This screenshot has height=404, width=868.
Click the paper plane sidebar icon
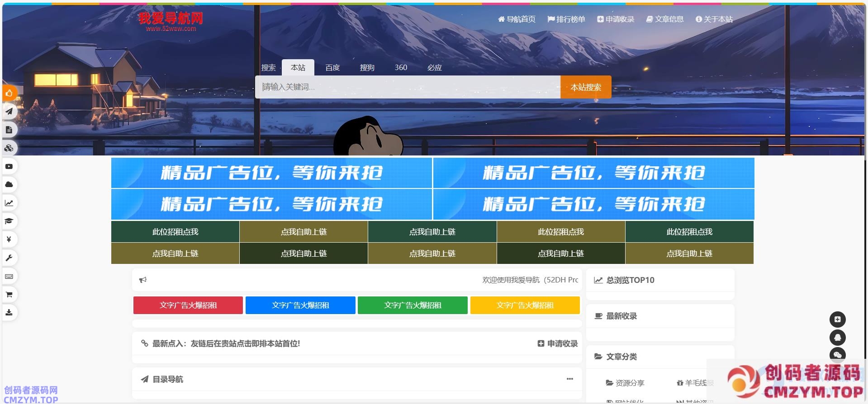click(9, 112)
